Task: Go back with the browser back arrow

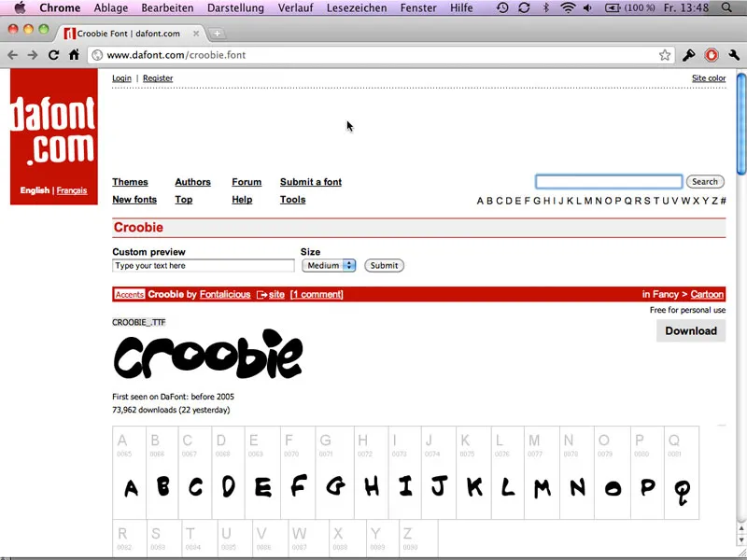Action: click(x=12, y=55)
